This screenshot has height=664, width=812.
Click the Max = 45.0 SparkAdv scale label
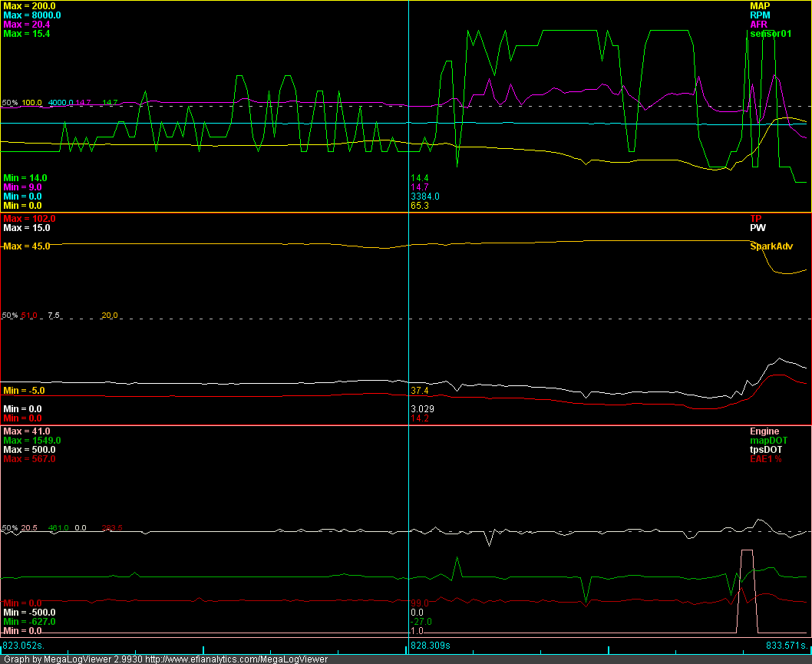(27, 246)
